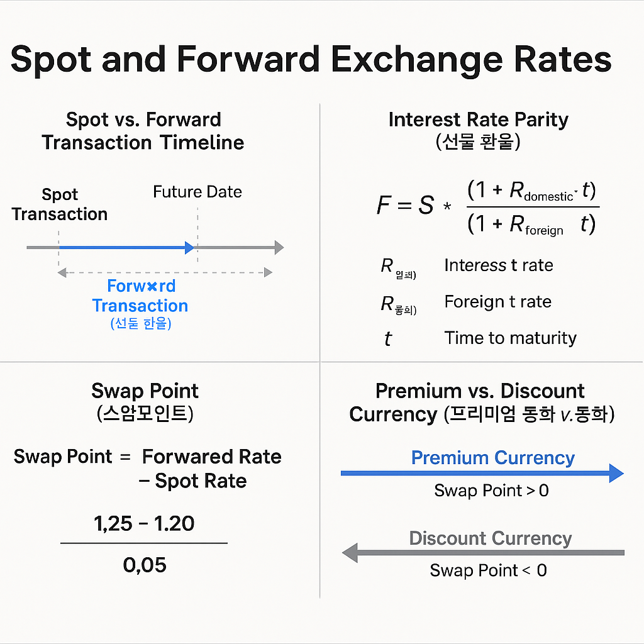Click the italic 't' symbol beside Time to maturity

point(388,340)
